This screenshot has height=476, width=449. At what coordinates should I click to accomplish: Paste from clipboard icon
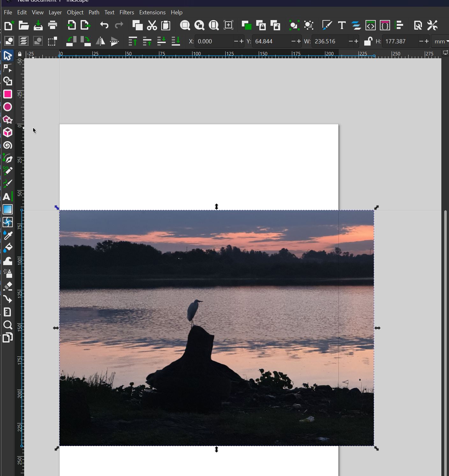click(166, 25)
